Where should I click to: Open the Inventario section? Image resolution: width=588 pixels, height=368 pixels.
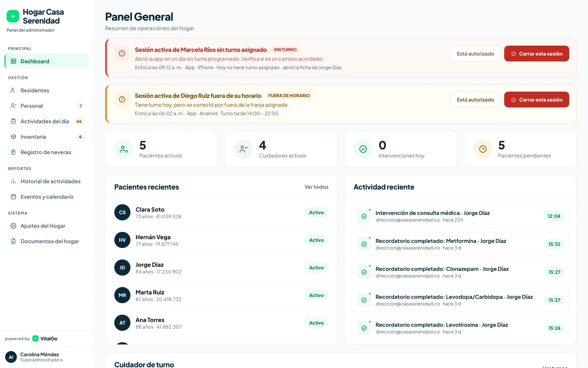47,137
